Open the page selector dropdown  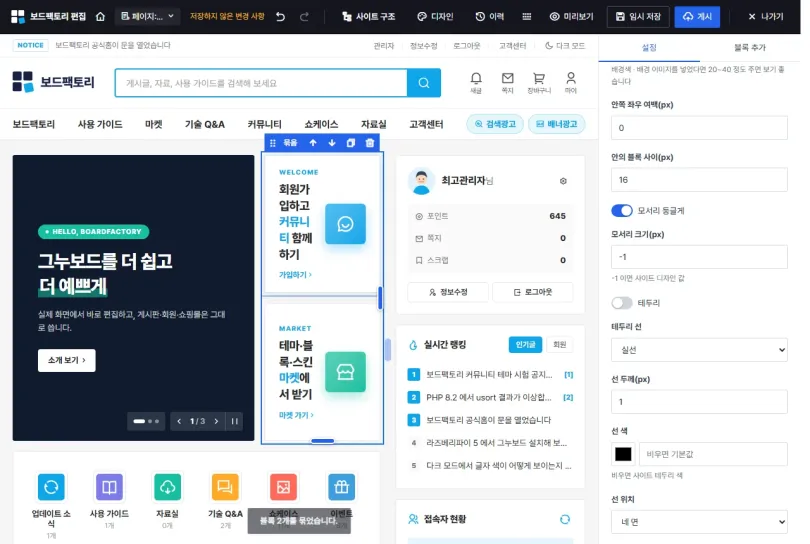(147, 17)
